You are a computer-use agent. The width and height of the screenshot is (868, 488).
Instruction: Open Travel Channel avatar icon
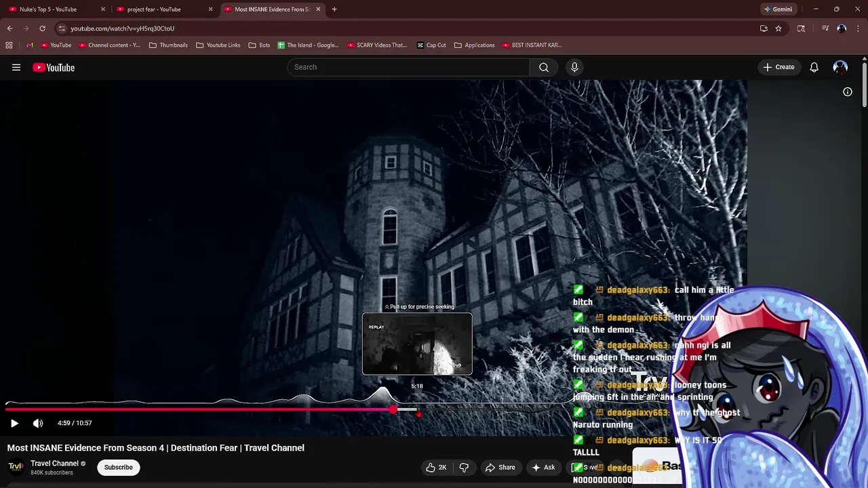[x=16, y=467]
